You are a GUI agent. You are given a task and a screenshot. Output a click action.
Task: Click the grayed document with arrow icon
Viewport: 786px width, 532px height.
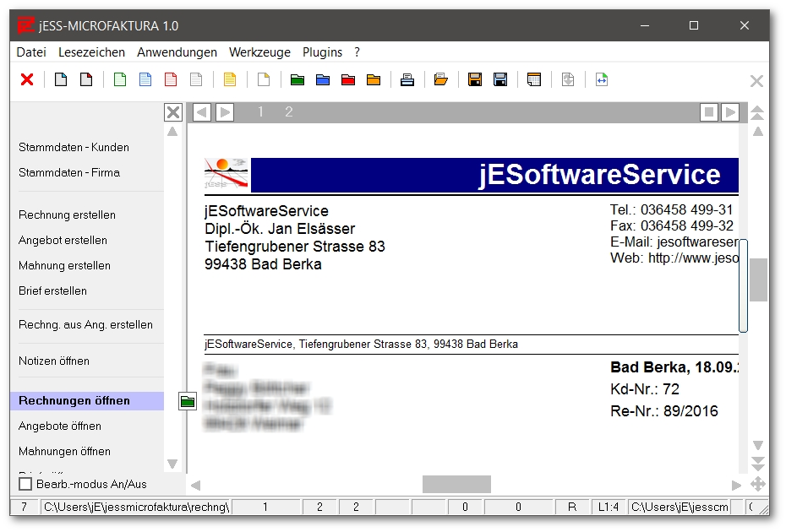click(568, 79)
